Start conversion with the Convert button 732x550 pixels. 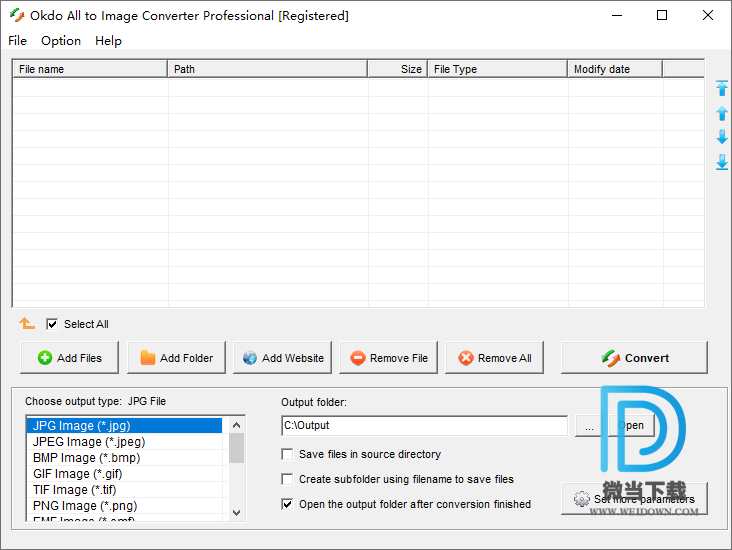[634, 358]
